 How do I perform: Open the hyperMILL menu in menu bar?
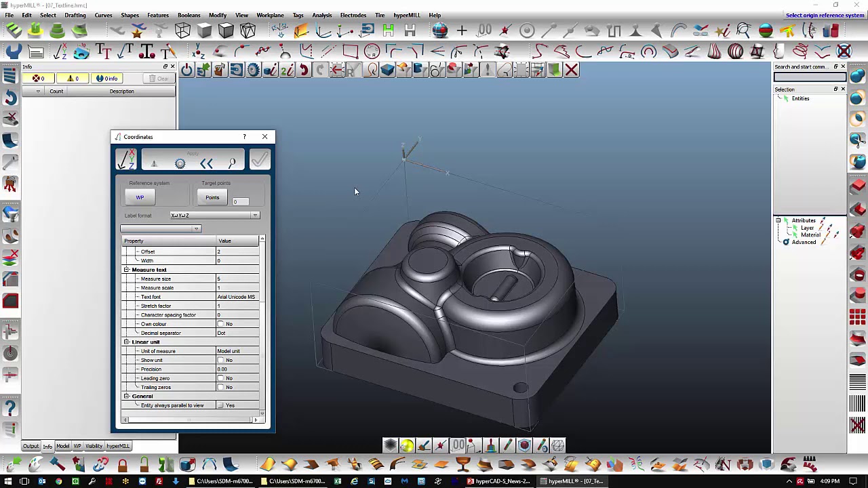pyautogui.click(x=407, y=15)
